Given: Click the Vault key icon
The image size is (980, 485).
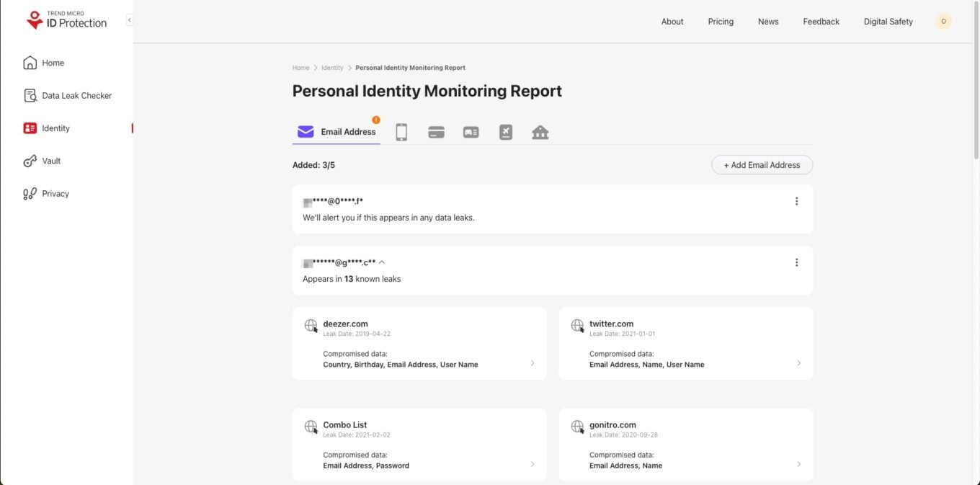Looking at the screenshot, I should pos(30,161).
